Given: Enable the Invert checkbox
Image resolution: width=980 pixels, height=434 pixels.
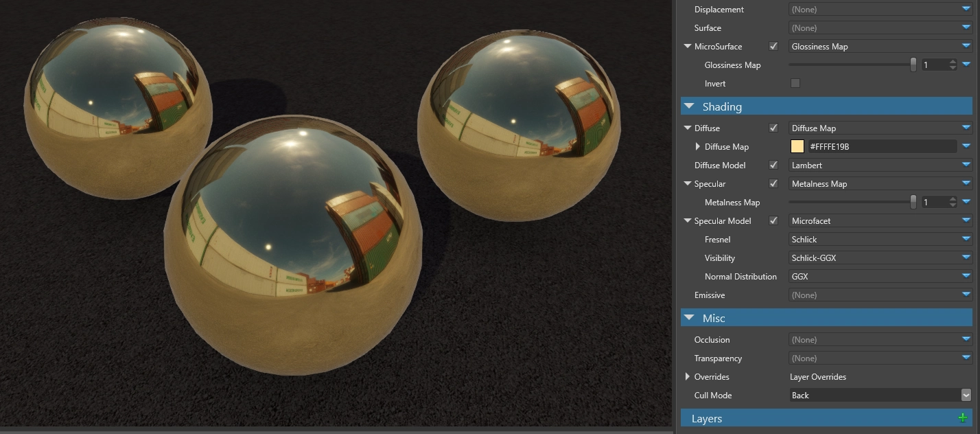Looking at the screenshot, I should coord(795,82).
